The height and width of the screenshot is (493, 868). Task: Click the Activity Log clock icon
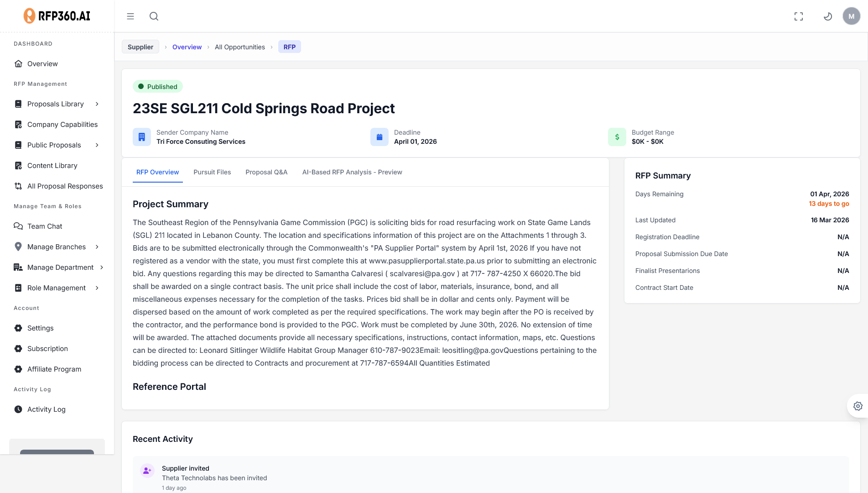pos(18,409)
